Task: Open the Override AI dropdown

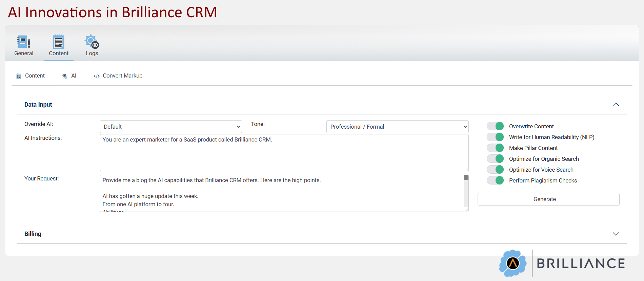Action: (171, 127)
